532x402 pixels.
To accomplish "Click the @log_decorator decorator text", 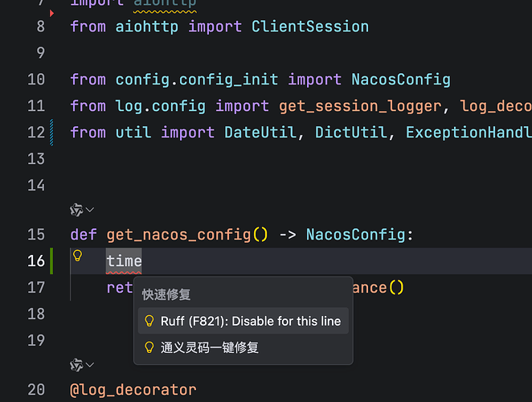I will (133, 390).
